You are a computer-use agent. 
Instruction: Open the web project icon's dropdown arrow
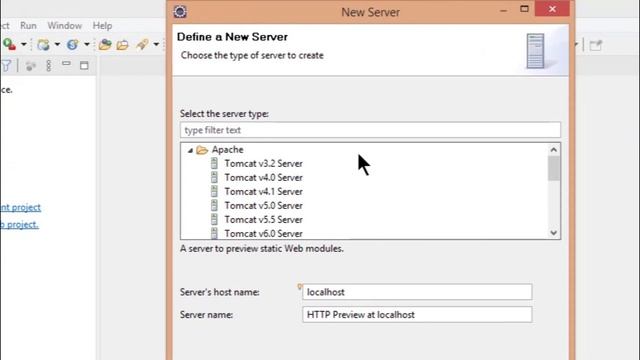tap(57, 44)
